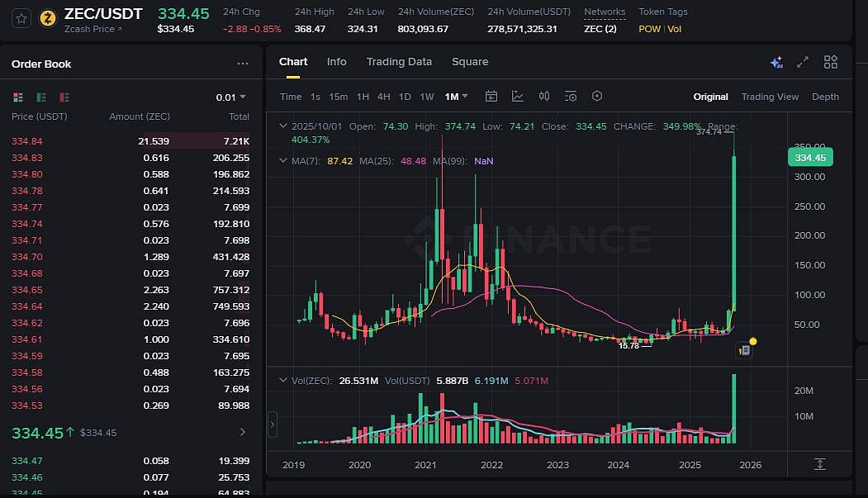Switch to the Trading Data tab
Image resolution: width=868 pixels, height=498 pixels.
[399, 61]
